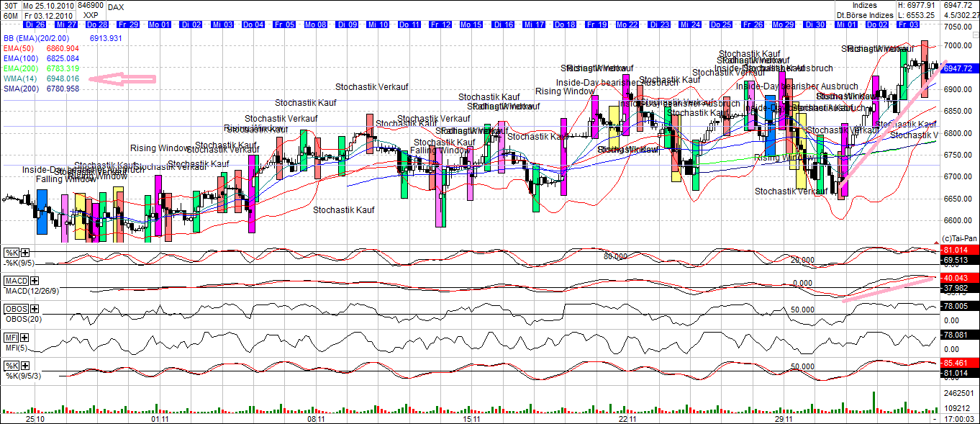Click the XXP exchange code
This screenshot has width=980, height=424.
pyautogui.click(x=91, y=14)
